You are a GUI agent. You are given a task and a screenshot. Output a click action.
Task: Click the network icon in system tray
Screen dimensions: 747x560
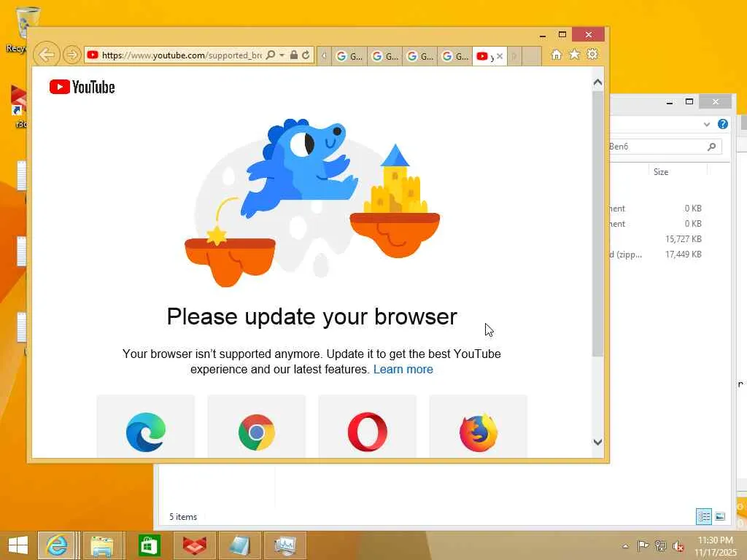[660, 545]
